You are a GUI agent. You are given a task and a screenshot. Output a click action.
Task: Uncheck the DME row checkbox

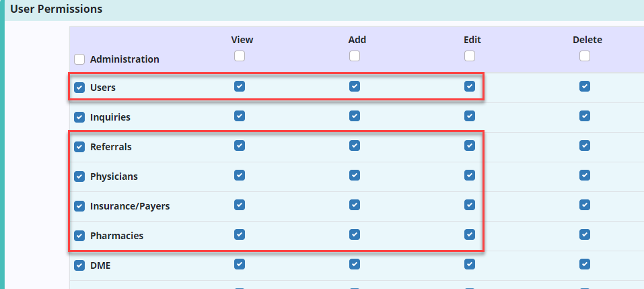79,265
